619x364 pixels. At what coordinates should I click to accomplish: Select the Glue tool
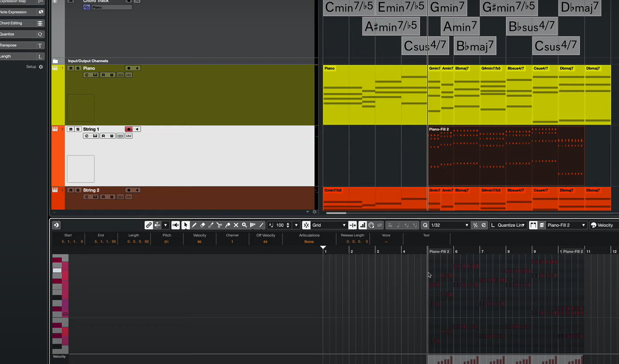click(228, 225)
